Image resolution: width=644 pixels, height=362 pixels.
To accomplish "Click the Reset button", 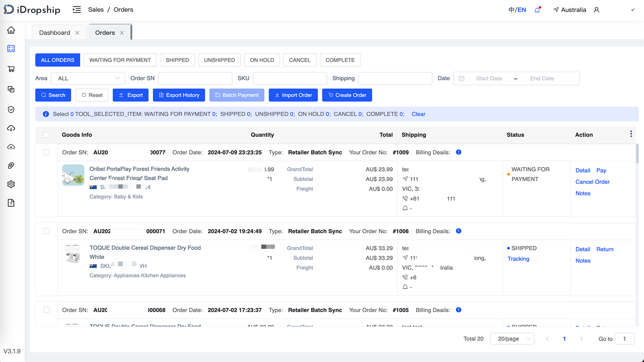I will coord(92,95).
